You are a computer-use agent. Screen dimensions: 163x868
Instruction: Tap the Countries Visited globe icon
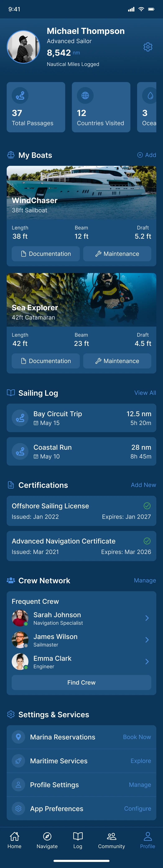(85, 96)
